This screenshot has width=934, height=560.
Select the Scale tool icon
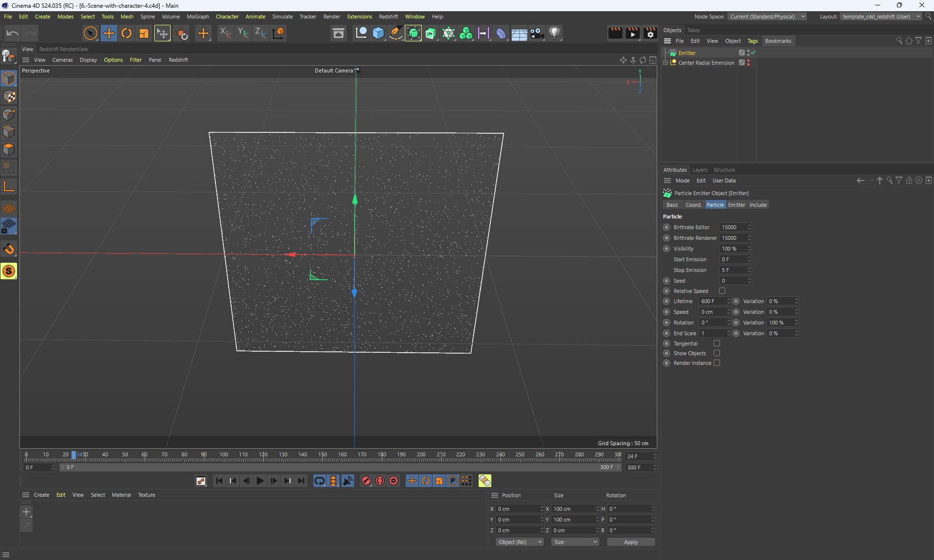[x=144, y=33]
